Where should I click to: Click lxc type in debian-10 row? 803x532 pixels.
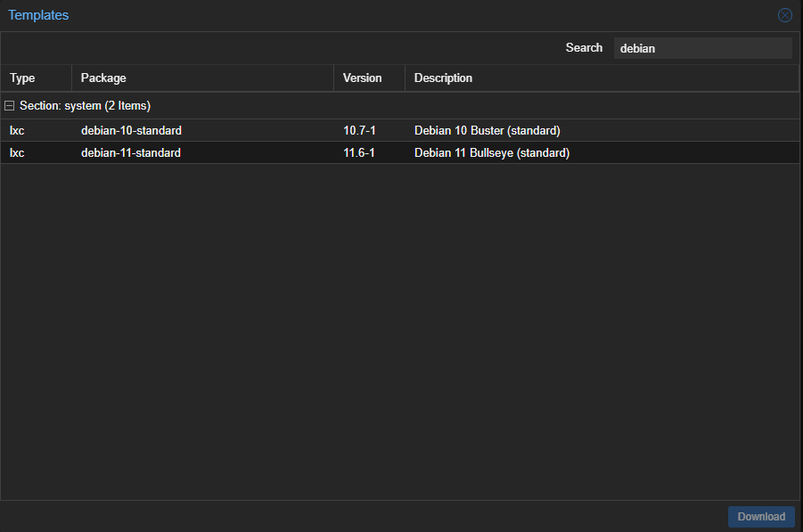[x=17, y=131]
